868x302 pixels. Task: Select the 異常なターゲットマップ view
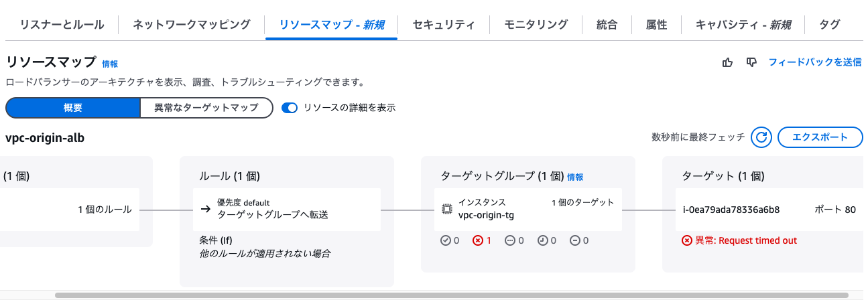[x=206, y=108]
